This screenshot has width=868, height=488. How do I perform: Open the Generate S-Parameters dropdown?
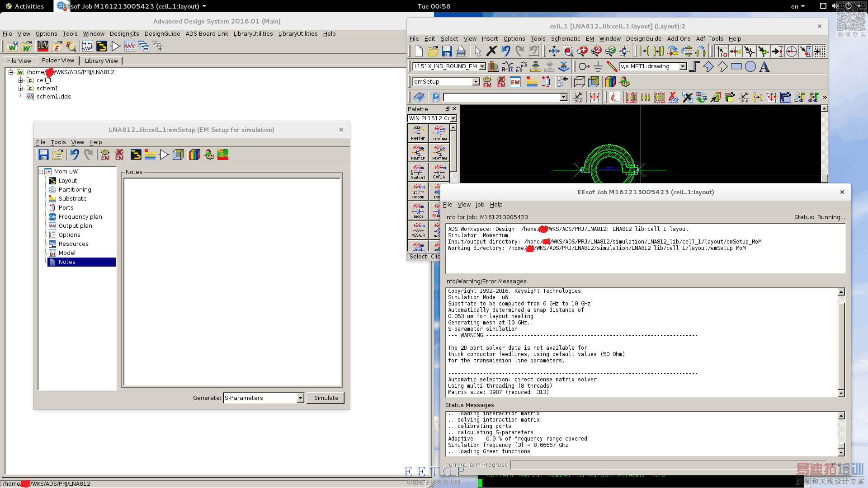(x=300, y=398)
